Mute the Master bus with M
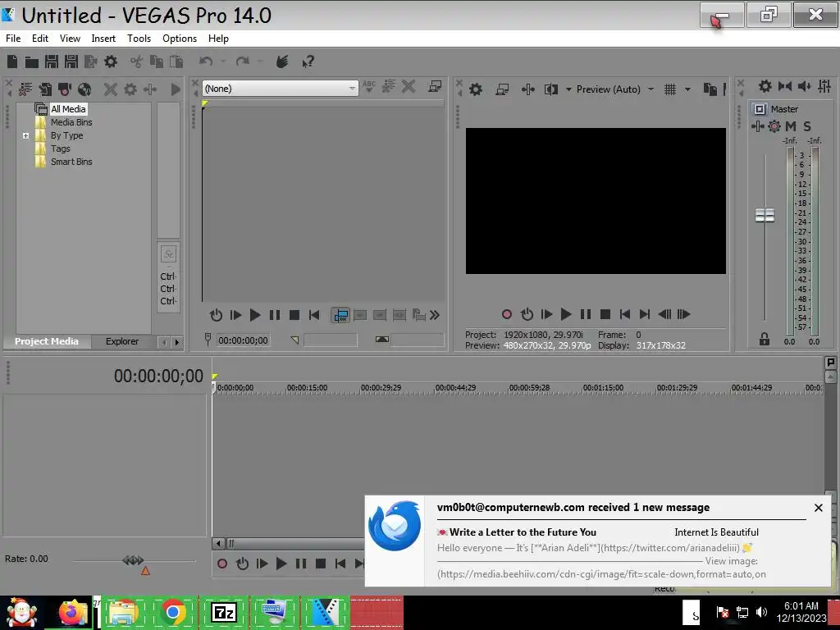The image size is (840, 630). tap(791, 126)
